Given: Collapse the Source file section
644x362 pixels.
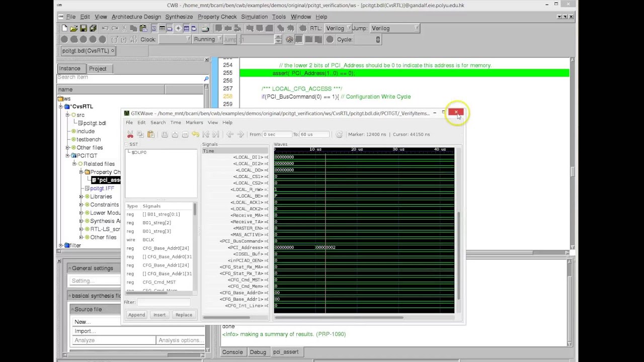Looking at the screenshot, I should point(72,309).
